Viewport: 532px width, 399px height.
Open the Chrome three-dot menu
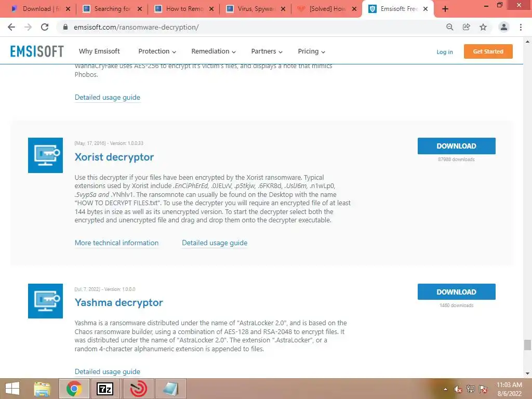click(x=521, y=27)
